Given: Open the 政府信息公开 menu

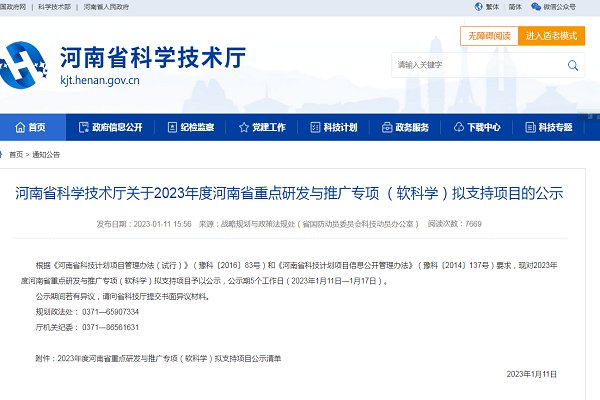Looking at the screenshot, I should coord(110,128).
